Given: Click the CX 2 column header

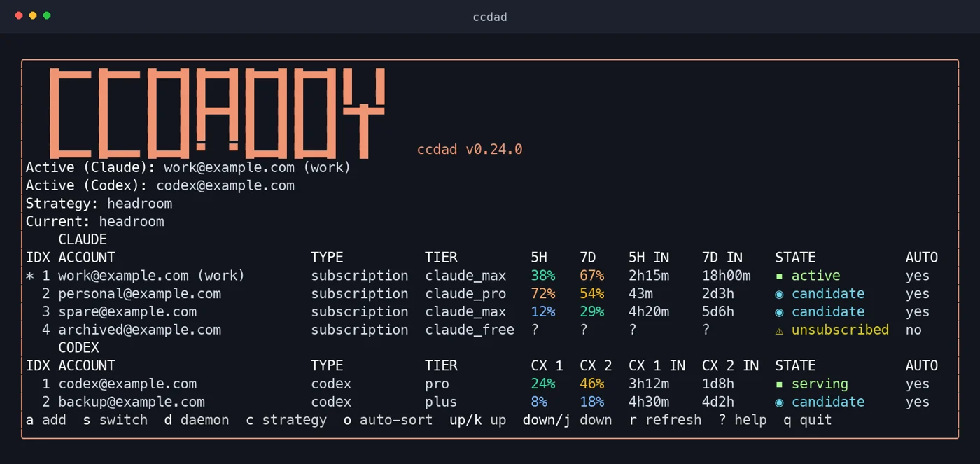Looking at the screenshot, I should pyautogui.click(x=596, y=366).
